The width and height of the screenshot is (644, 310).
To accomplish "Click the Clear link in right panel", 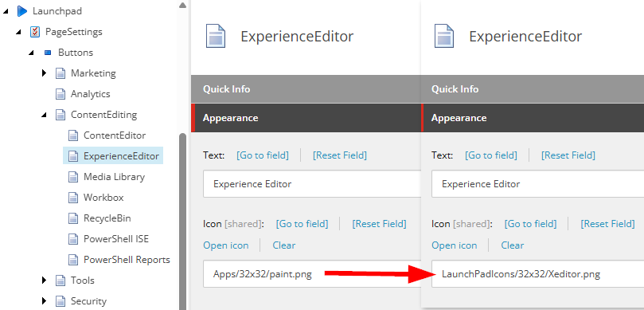I will 512,245.
